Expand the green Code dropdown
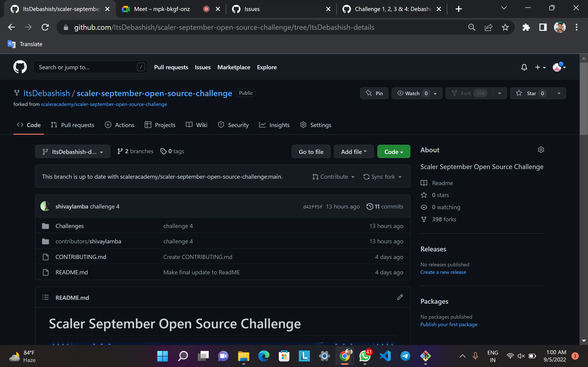The height and width of the screenshot is (367, 588). click(x=393, y=151)
